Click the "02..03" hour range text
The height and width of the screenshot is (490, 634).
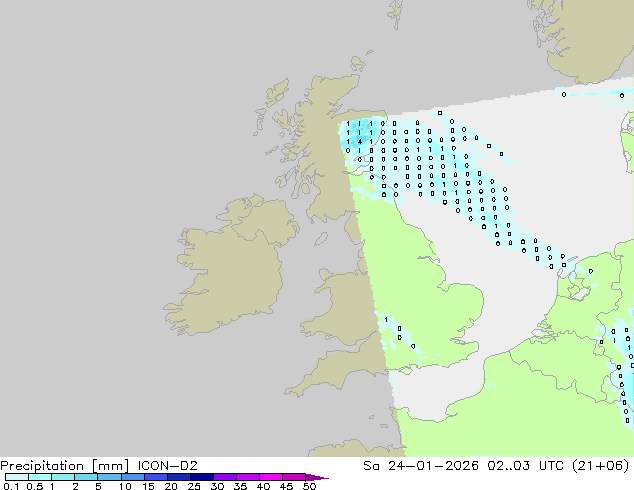508,466
